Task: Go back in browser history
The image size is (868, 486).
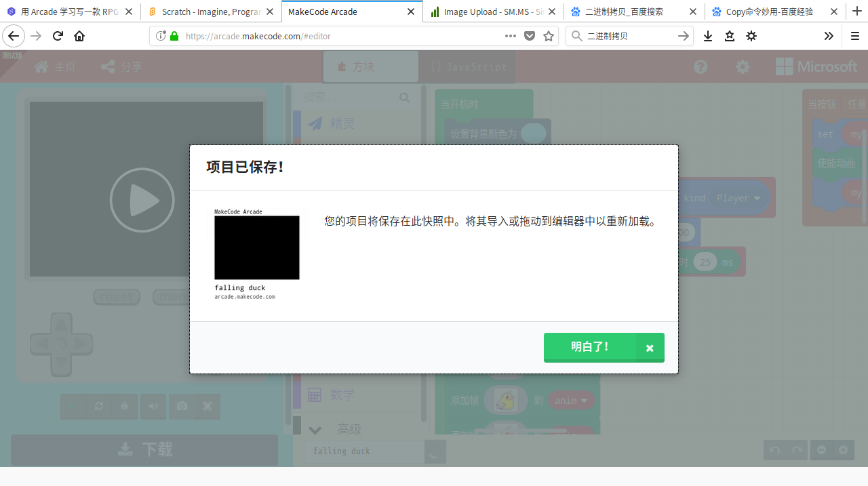Action: pos(14,36)
